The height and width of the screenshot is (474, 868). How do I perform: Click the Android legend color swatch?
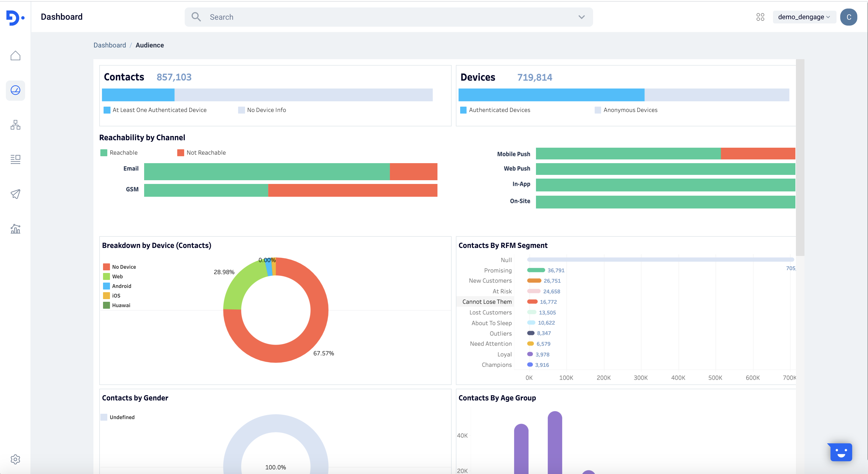pyautogui.click(x=106, y=286)
